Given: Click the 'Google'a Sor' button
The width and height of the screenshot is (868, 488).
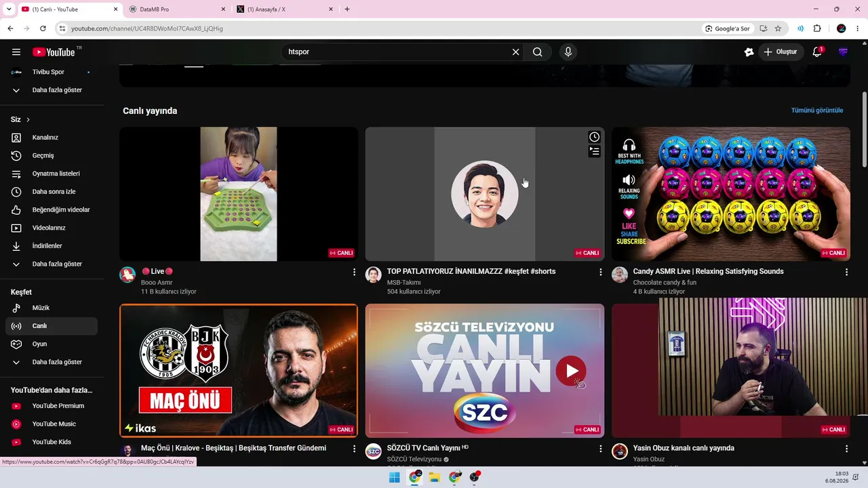Looking at the screenshot, I should pos(728,28).
